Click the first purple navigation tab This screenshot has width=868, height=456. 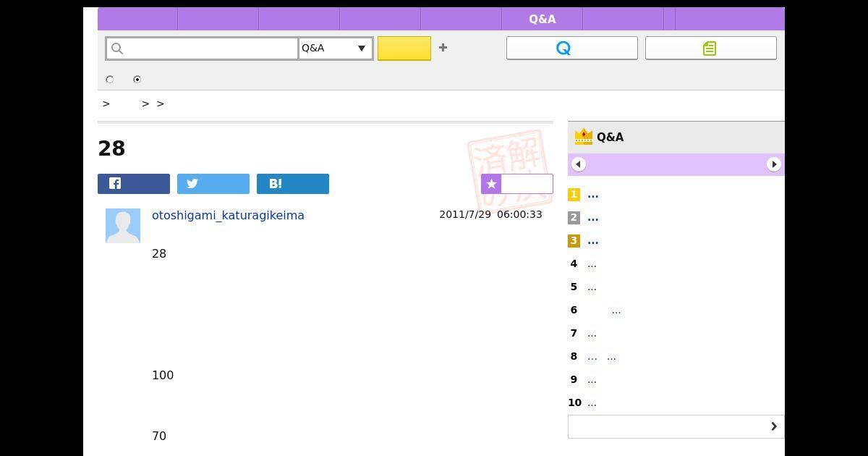(137, 19)
